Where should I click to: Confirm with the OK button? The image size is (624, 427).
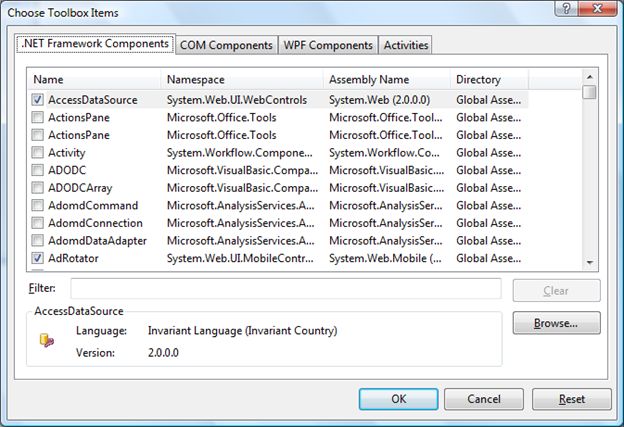pyautogui.click(x=398, y=399)
